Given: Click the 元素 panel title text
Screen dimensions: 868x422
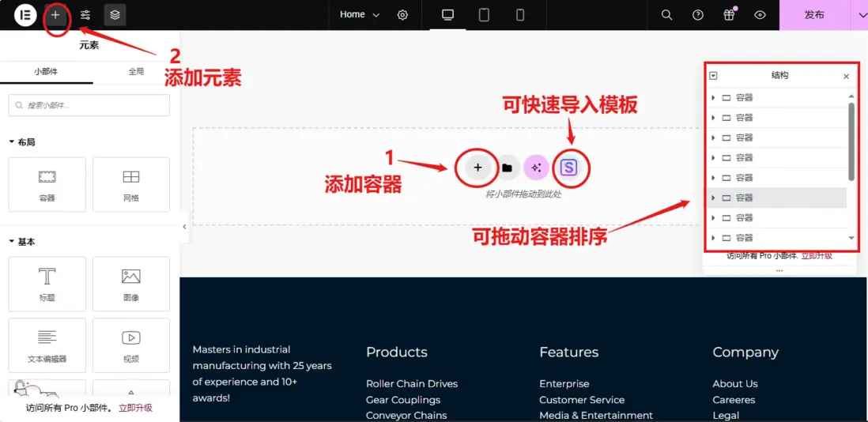Looking at the screenshot, I should coord(89,45).
